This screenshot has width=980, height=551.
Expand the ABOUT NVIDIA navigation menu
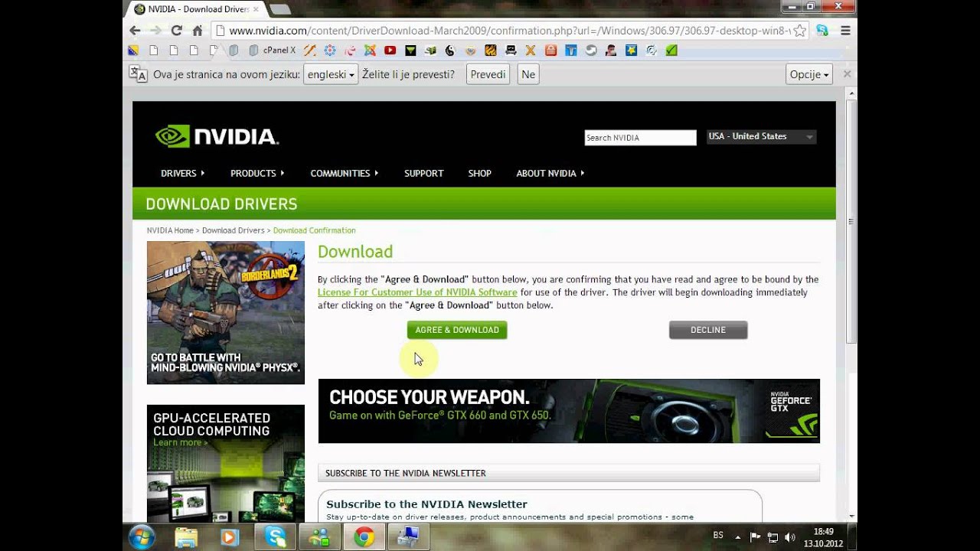pyautogui.click(x=550, y=173)
